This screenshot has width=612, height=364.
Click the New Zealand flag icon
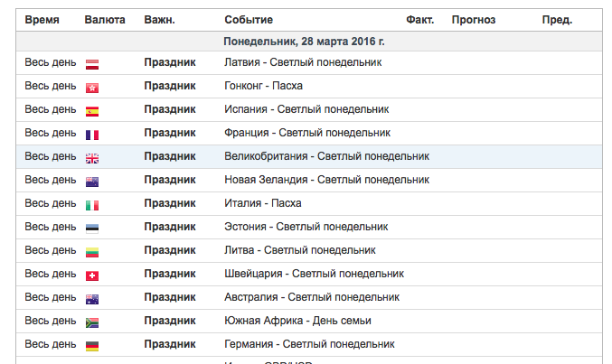tap(92, 182)
